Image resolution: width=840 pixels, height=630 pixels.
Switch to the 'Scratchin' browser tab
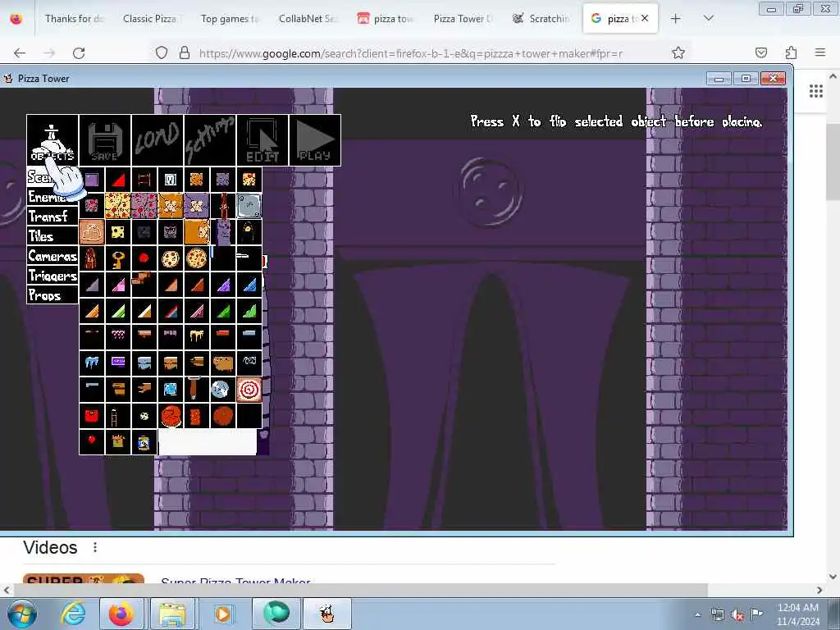point(541,19)
